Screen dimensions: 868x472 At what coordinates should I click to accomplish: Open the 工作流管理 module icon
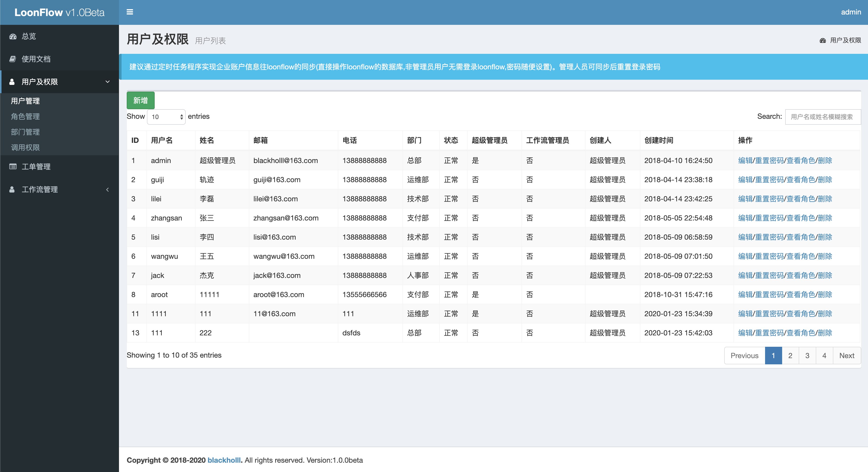coord(13,189)
